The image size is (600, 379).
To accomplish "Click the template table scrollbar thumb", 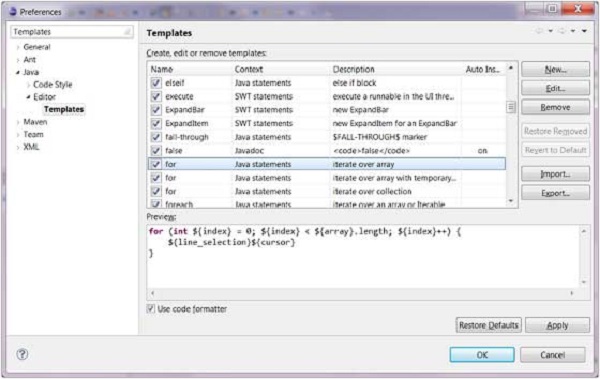I will coord(510,107).
